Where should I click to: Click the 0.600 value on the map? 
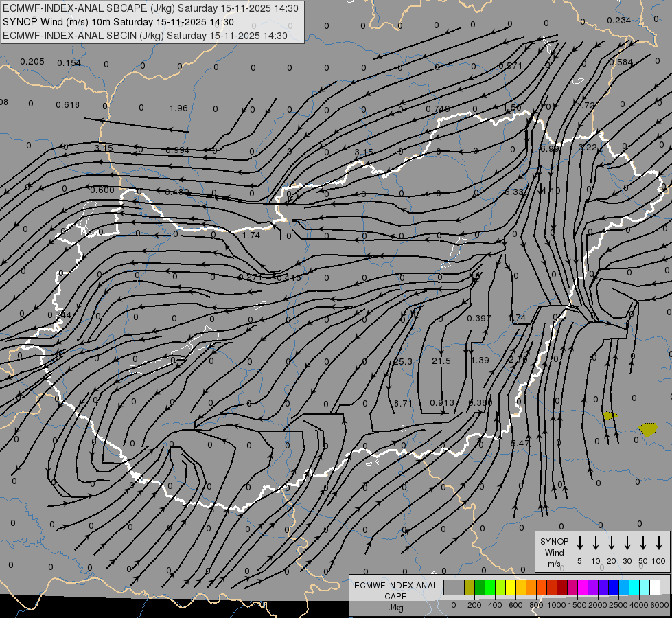tap(102, 190)
